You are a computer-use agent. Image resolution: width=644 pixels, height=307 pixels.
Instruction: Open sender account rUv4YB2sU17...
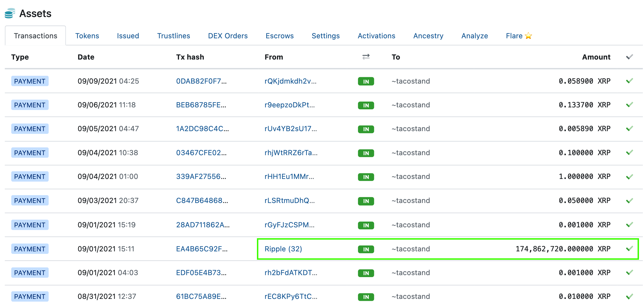tap(291, 129)
